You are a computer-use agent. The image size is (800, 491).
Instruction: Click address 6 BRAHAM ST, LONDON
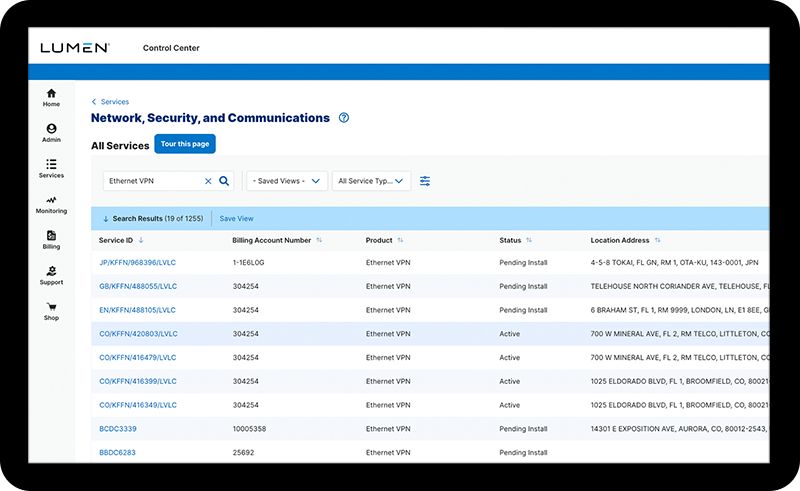click(680, 310)
